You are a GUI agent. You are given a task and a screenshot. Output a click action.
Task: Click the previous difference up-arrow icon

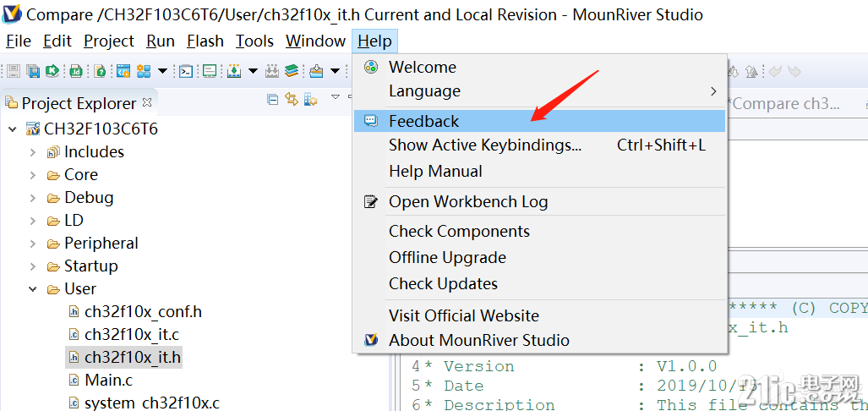(x=751, y=71)
